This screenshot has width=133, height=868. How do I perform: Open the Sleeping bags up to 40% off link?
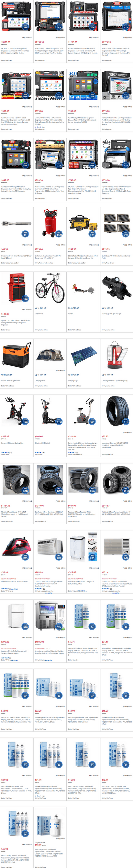pyautogui.click(x=73, y=380)
